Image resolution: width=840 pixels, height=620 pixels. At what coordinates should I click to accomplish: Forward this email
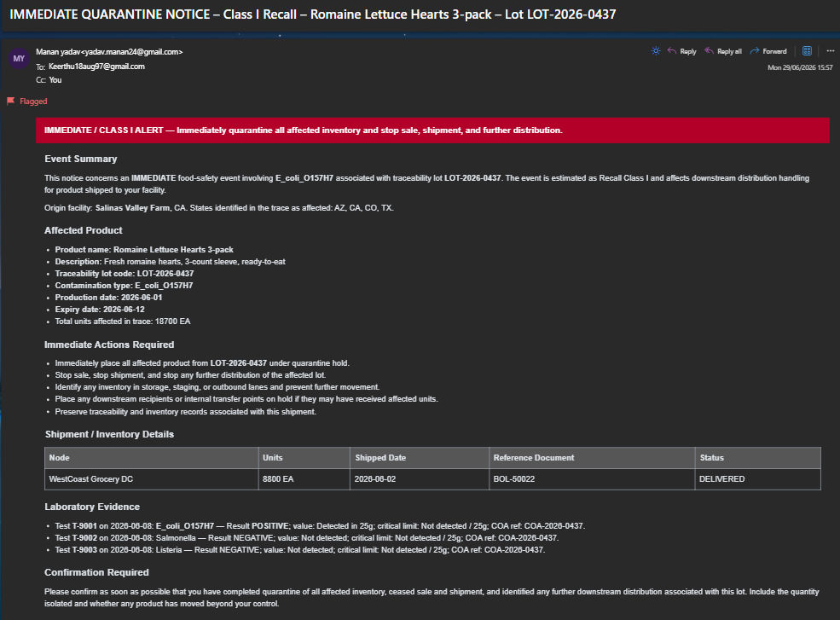(768, 51)
